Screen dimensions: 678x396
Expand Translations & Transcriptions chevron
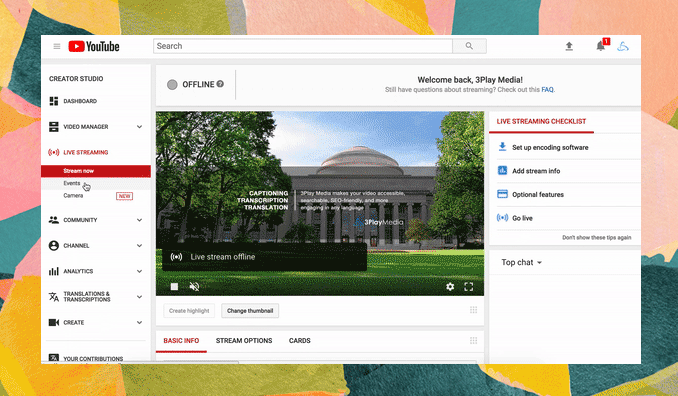pyautogui.click(x=139, y=297)
